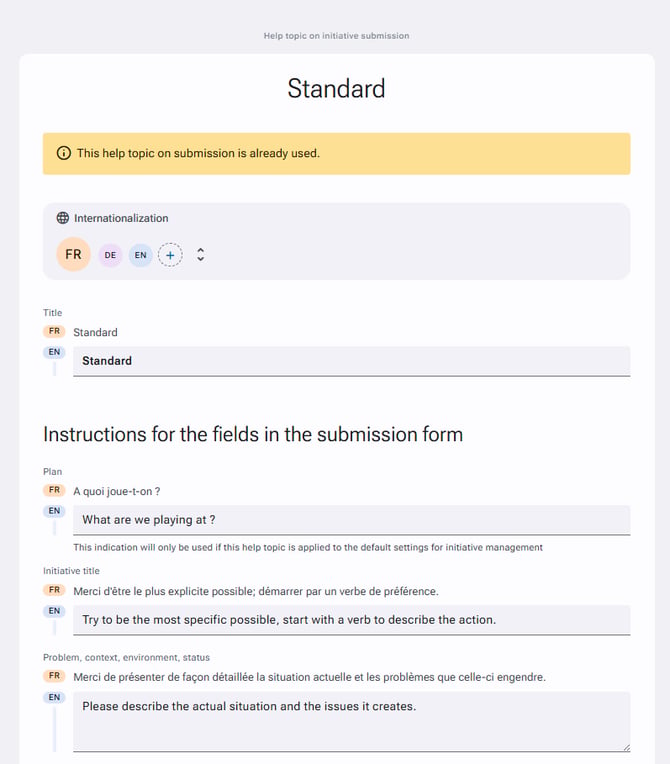Click the FR tag under Initiative title

(54, 590)
